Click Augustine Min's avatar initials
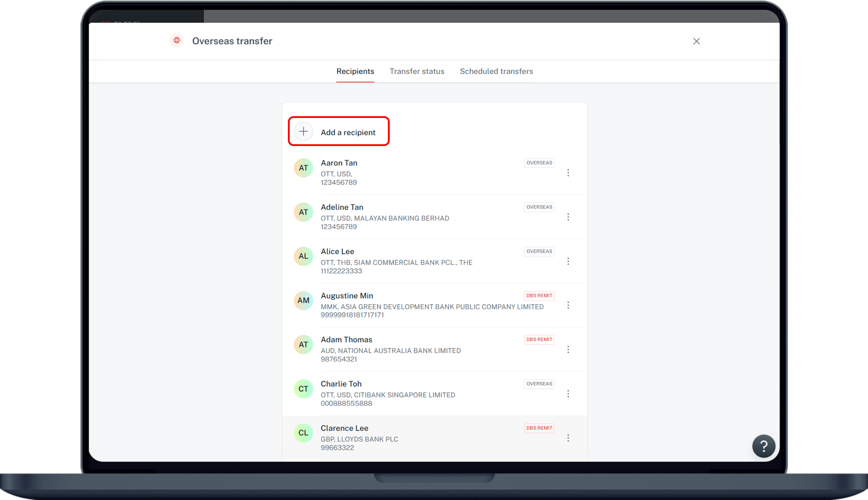This screenshot has height=500, width=868. [303, 300]
